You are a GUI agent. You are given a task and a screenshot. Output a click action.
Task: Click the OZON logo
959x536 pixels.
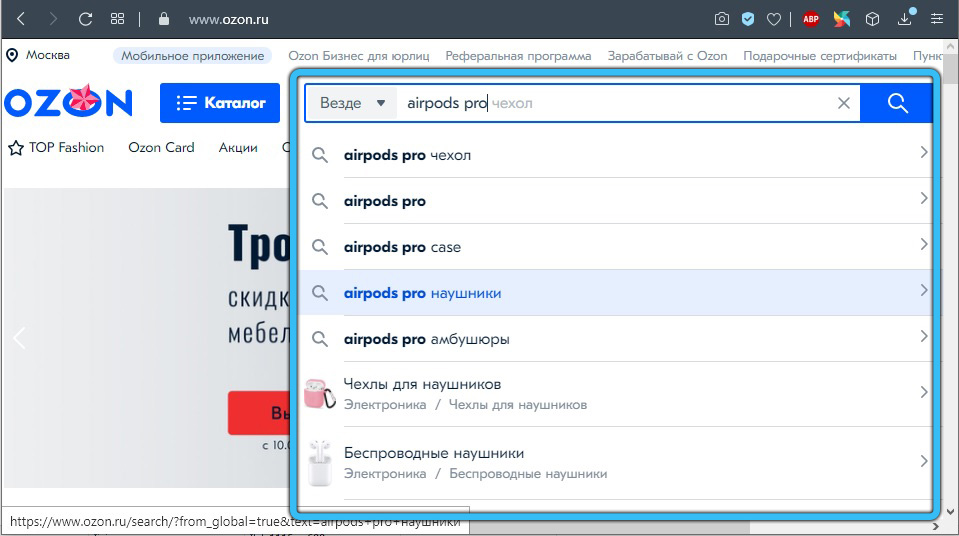(x=68, y=103)
